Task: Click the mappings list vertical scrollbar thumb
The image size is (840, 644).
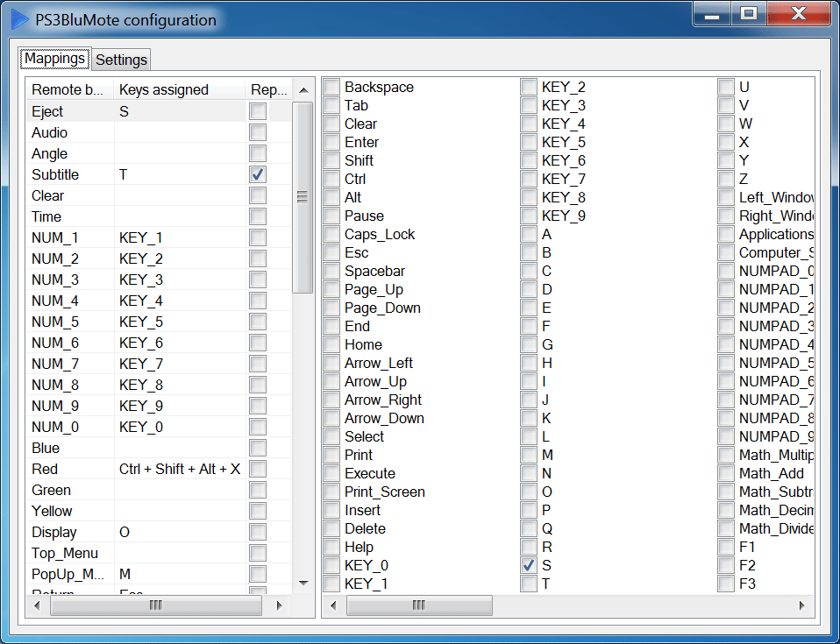Action: (303, 197)
